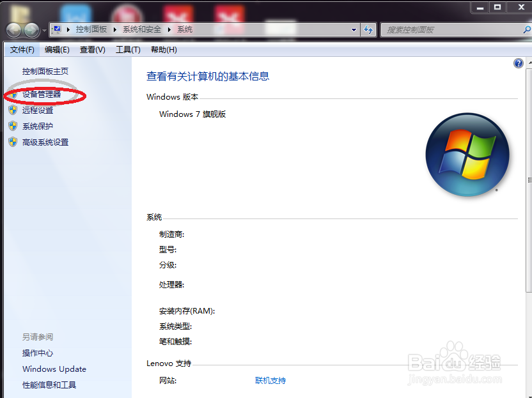The width and height of the screenshot is (532, 398).
Task: Open the 查看(V) menu
Action: pyautogui.click(x=92, y=50)
